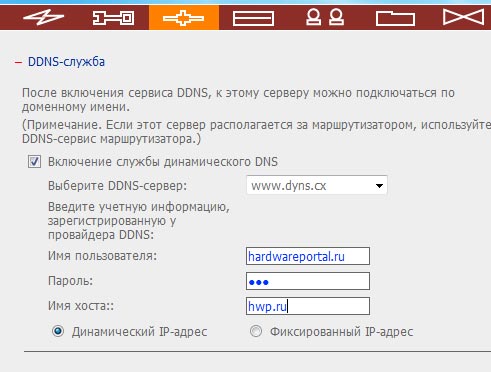Toggle Включение службы динамического DNS checkbox

34,162
